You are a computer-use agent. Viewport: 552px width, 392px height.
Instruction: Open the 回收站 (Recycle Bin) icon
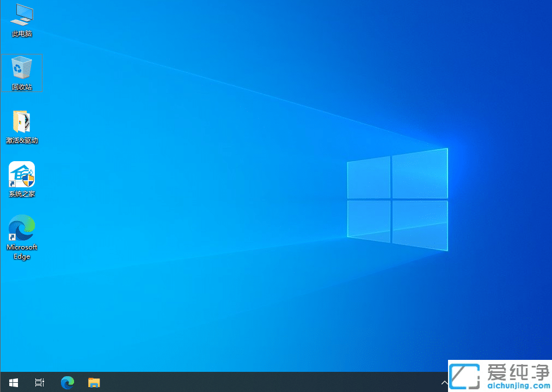pyautogui.click(x=22, y=69)
